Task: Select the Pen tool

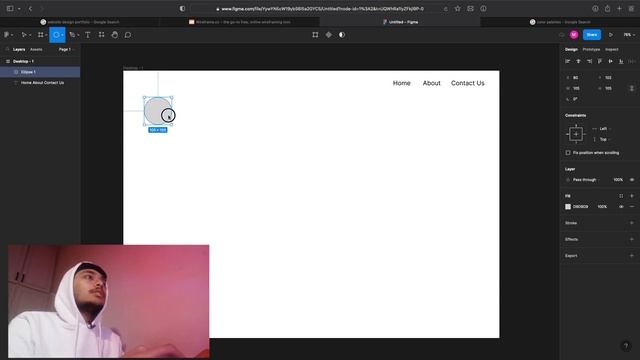Action: [x=72, y=35]
